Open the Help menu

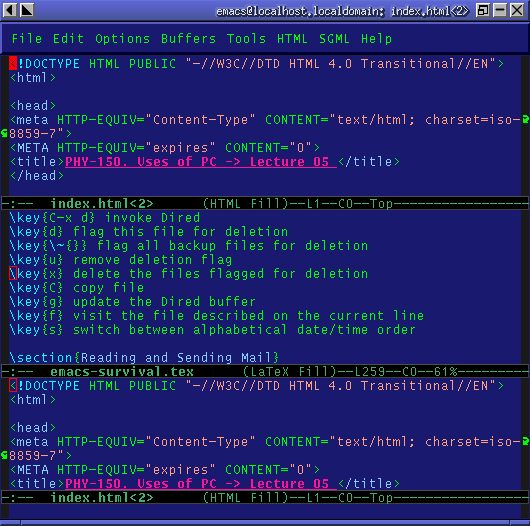click(x=376, y=39)
